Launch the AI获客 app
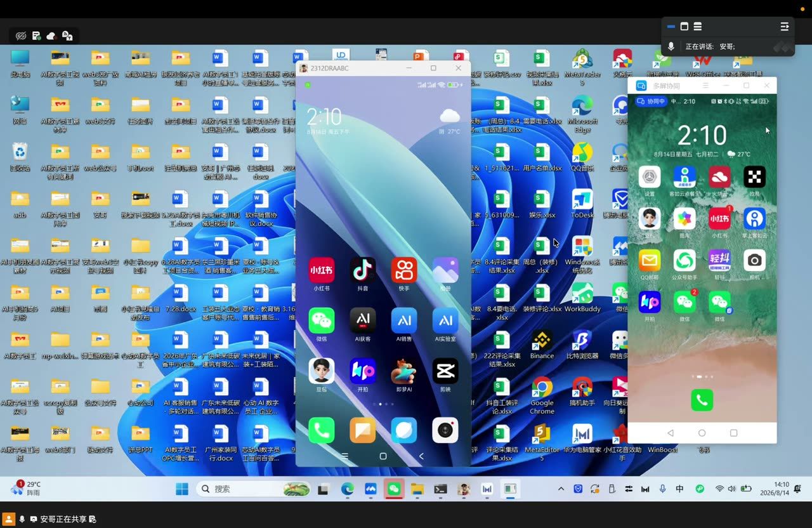 363,320
